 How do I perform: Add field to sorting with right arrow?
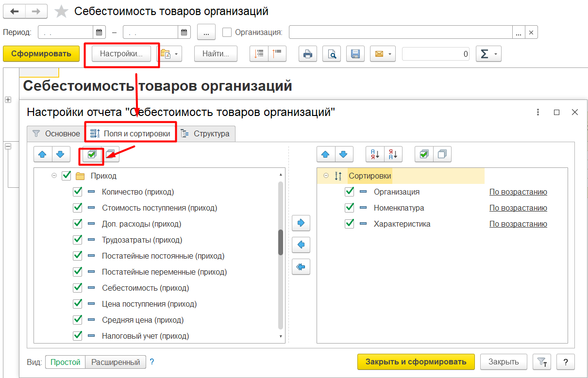(301, 223)
